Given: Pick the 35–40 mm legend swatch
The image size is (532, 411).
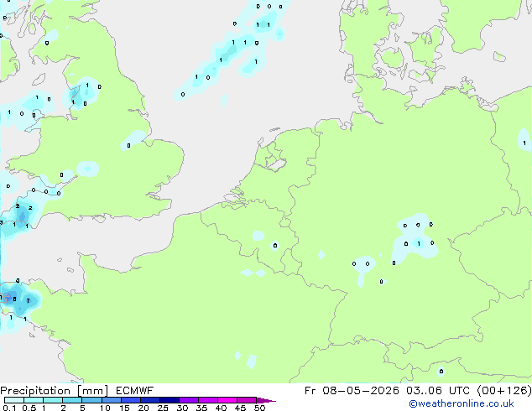Looking at the screenshot, I should pyautogui.click(x=208, y=400).
